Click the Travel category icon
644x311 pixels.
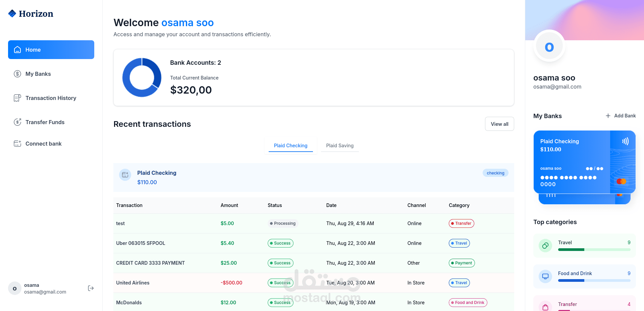point(545,246)
